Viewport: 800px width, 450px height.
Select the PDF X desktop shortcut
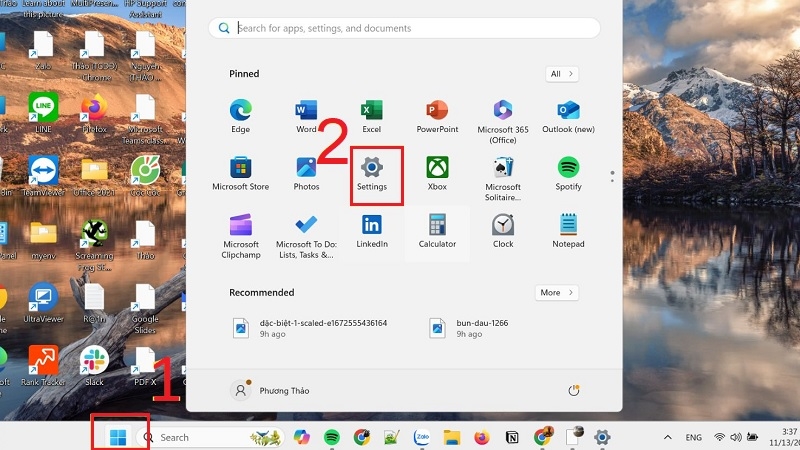[x=145, y=366]
